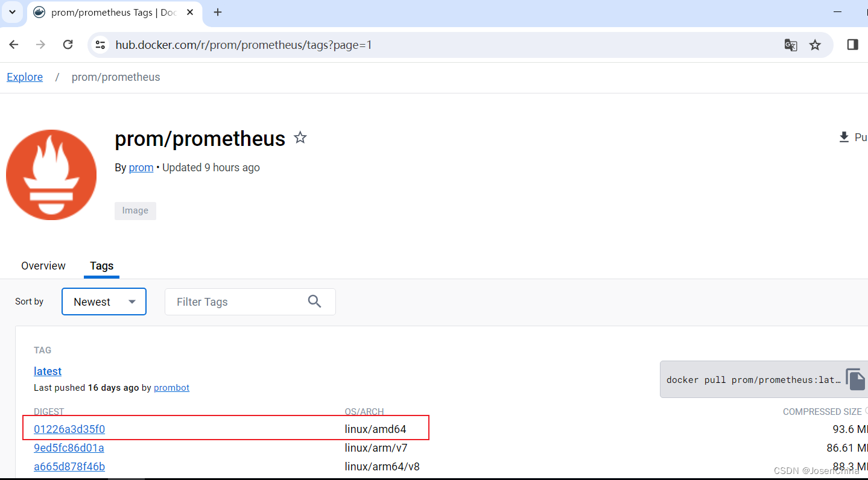The height and width of the screenshot is (480, 868).
Task: Open the browser tab search dropdown arrow
Action: (x=12, y=12)
